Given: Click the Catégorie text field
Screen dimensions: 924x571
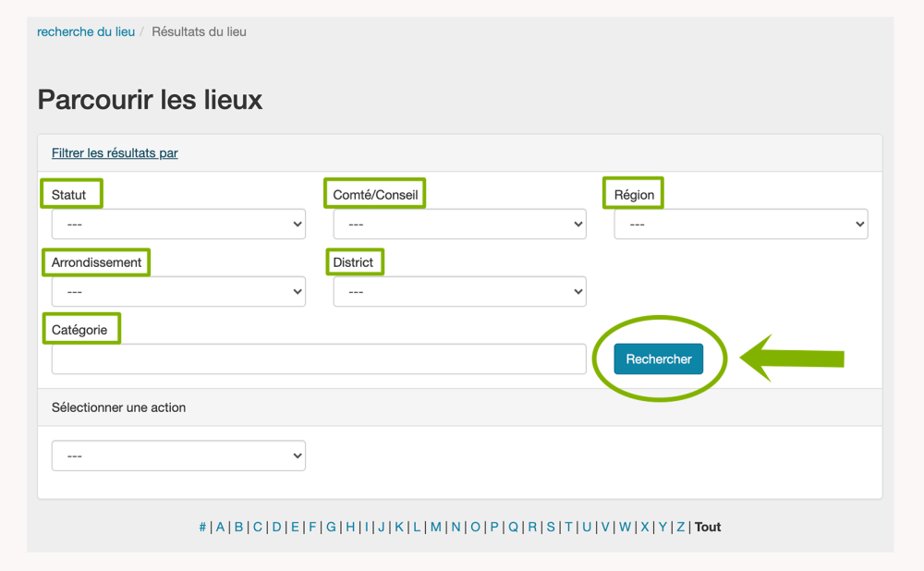Looking at the screenshot, I should (319, 358).
